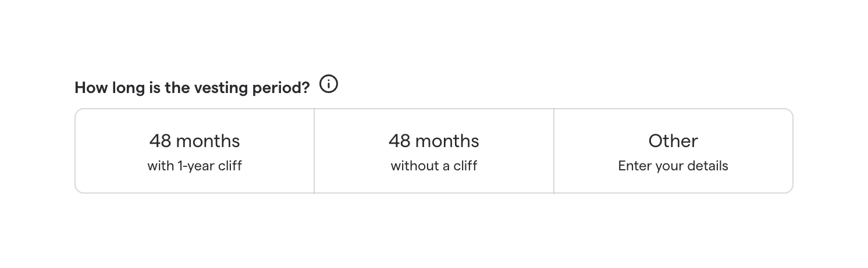The width and height of the screenshot is (868, 268).
Task: Click the "Enter your details" subtitle text
Action: coord(673,166)
